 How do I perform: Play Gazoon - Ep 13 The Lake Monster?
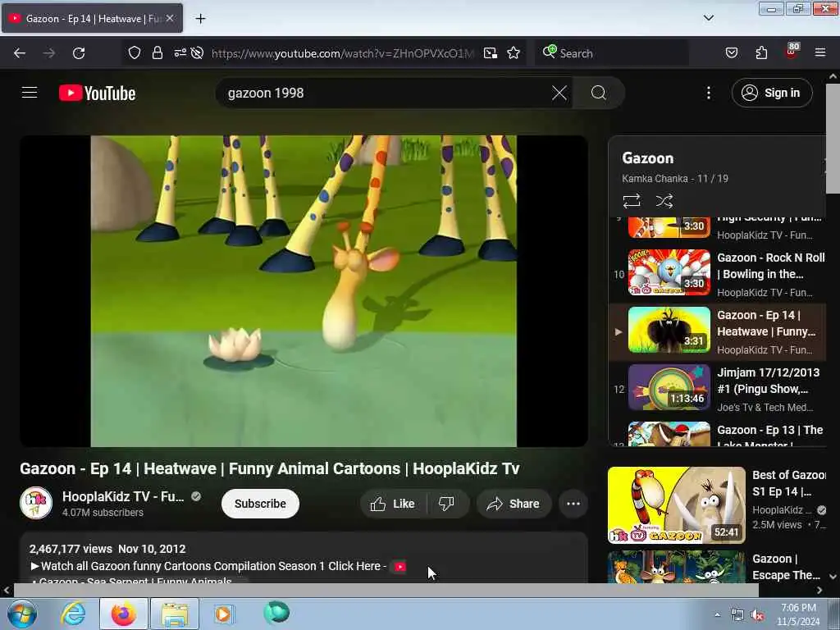(718, 433)
